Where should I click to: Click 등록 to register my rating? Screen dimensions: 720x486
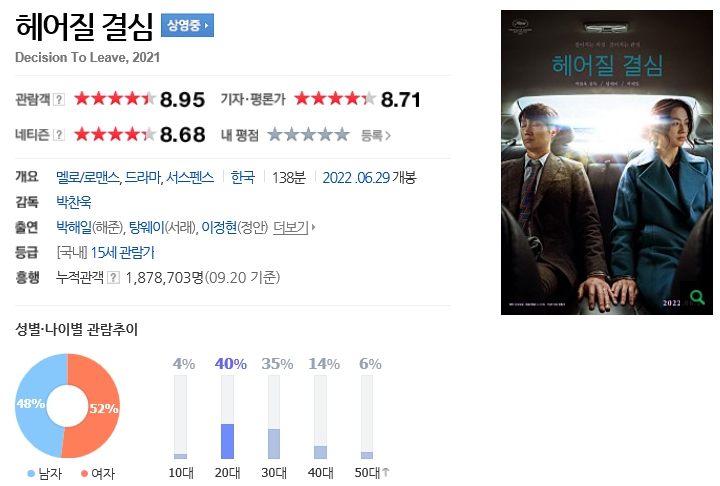[x=376, y=136]
